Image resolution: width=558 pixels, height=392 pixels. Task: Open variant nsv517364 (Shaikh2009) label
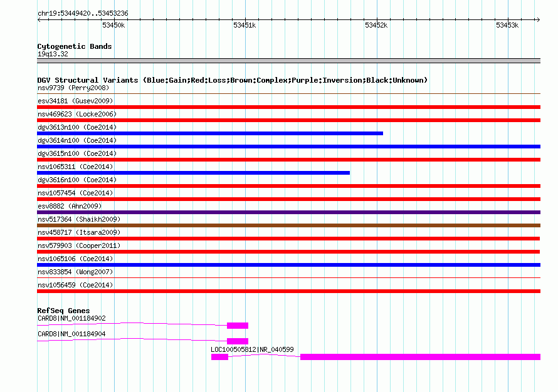pos(79,219)
